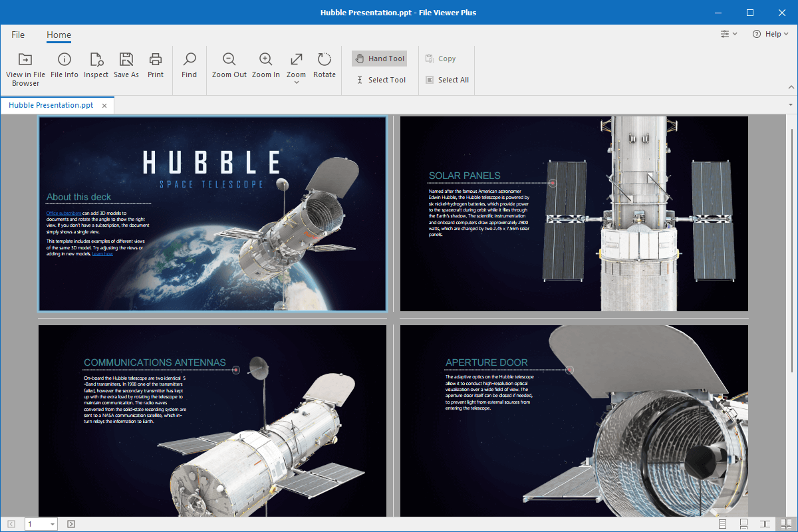Rotate the document view
798x532 pixels.
(325, 66)
